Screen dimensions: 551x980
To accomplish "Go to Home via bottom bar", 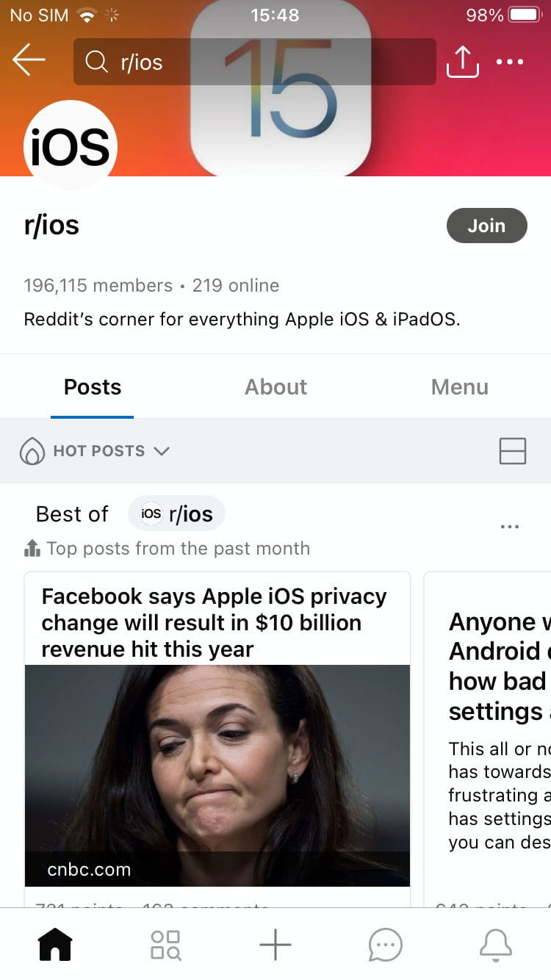I will click(x=56, y=944).
